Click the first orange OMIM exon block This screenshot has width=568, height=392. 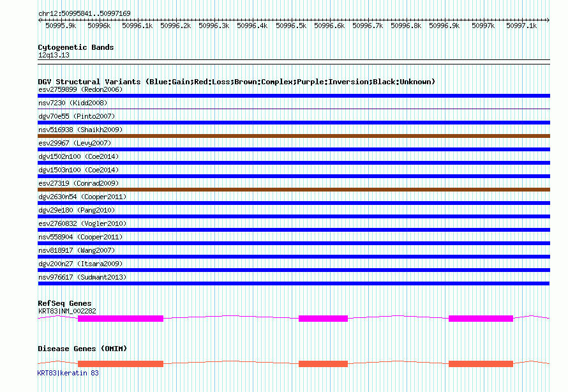(121, 364)
